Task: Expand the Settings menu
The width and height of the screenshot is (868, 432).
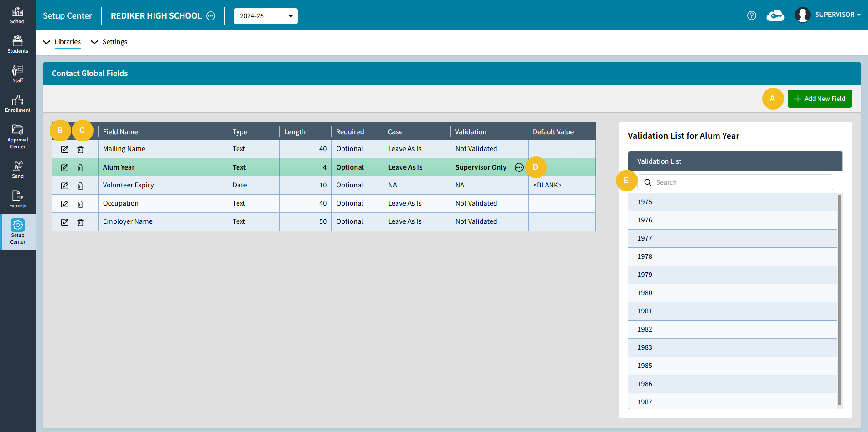Action: [x=109, y=42]
